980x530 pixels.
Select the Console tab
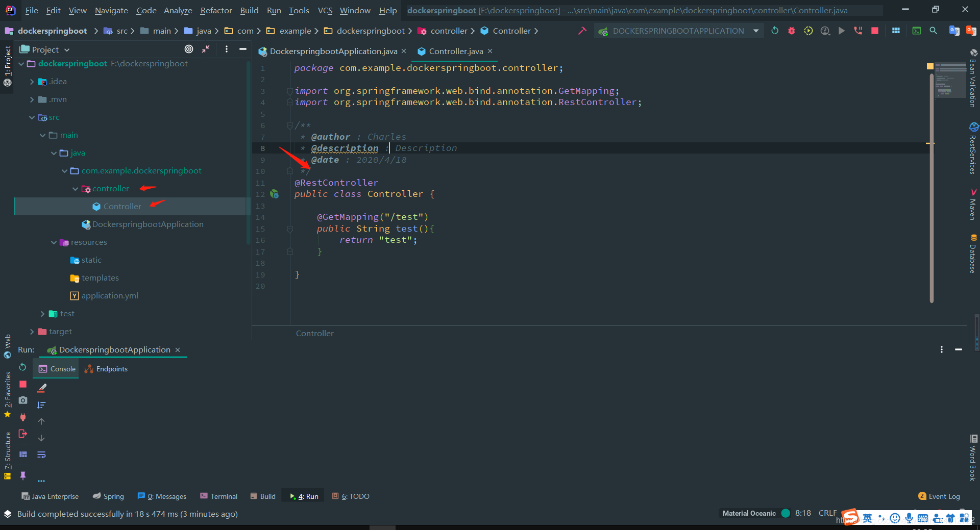57,369
